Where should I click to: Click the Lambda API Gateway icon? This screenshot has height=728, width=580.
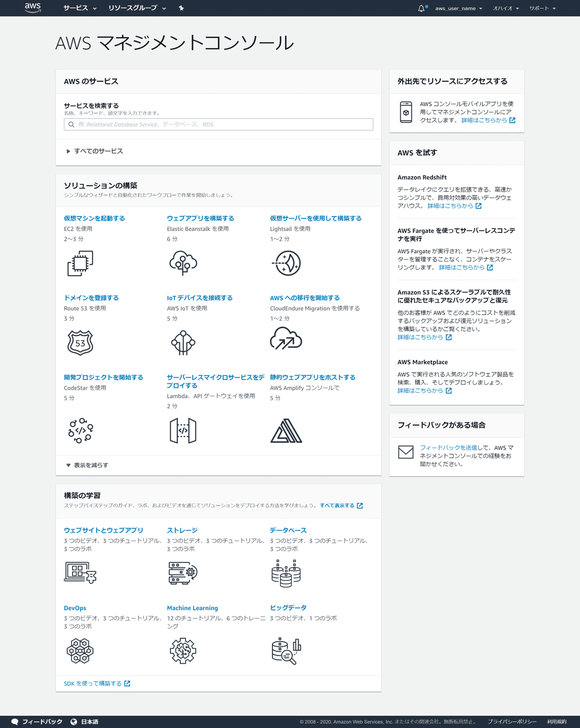(x=183, y=430)
